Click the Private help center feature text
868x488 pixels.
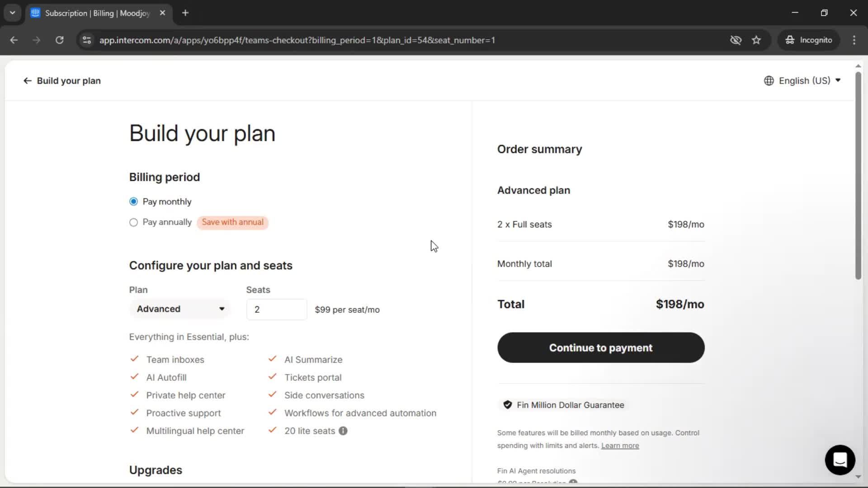point(185,395)
